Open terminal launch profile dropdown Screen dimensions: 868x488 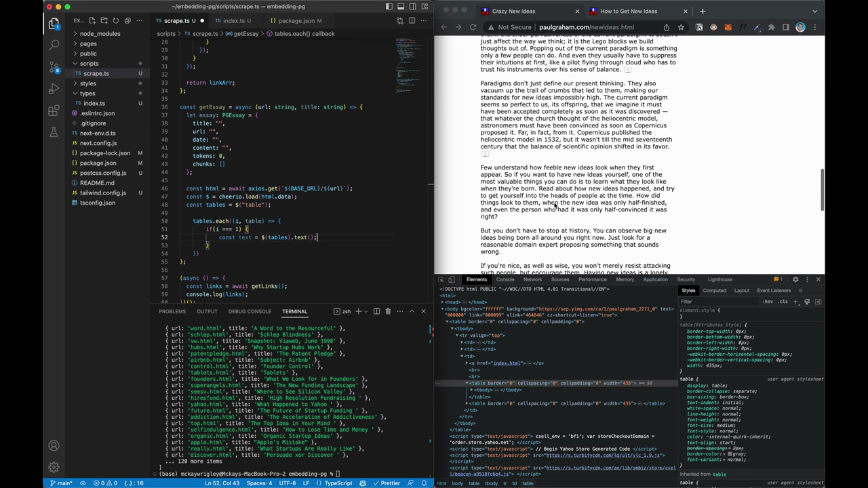click(367, 311)
